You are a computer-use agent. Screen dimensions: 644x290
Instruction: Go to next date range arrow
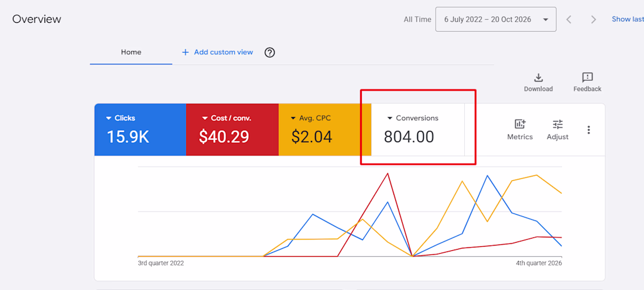[x=594, y=19]
